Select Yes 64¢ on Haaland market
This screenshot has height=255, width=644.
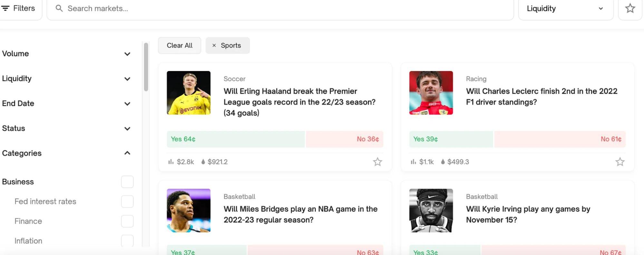pyautogui.click(x=235, y=139)
